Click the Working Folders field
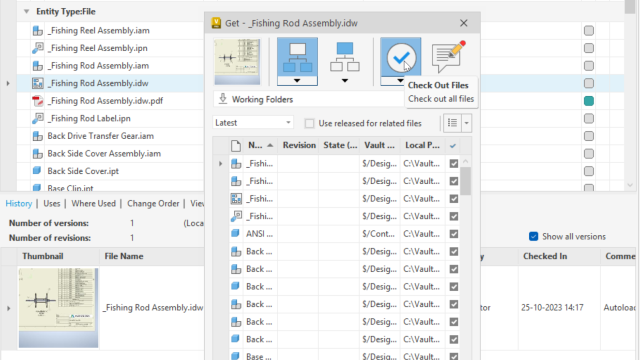Screen dimensions: 640x360 (309, 99)
